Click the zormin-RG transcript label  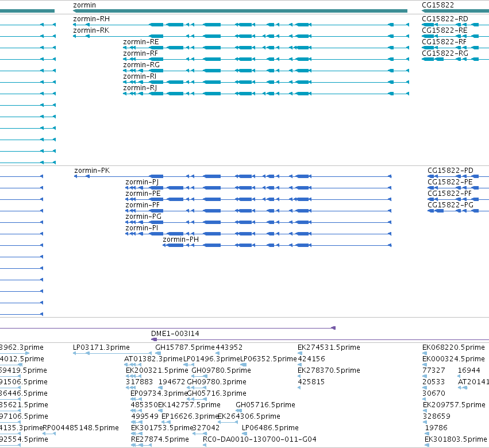click(x=141, y=65)
